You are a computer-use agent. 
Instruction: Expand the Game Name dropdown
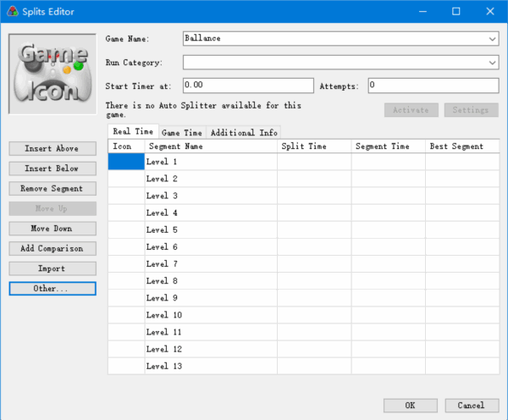click(x=492, y=39)
